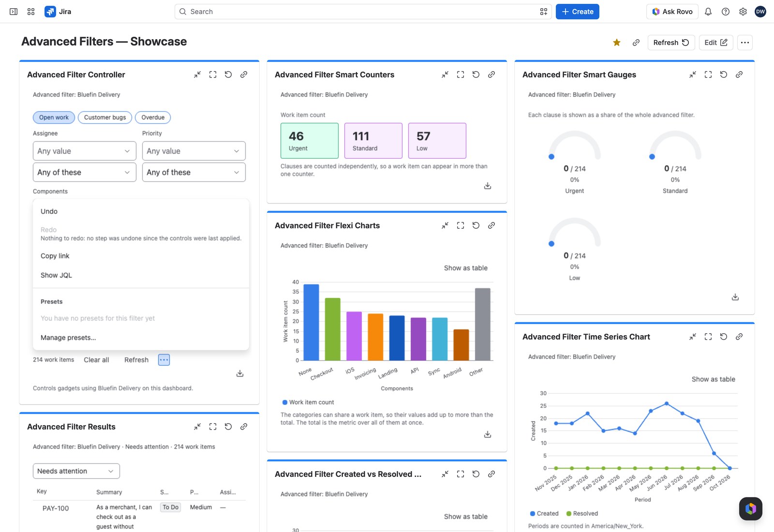Show Time Series Chart as table
This screenshot has height=532, width=774.
tap(713, 379)
